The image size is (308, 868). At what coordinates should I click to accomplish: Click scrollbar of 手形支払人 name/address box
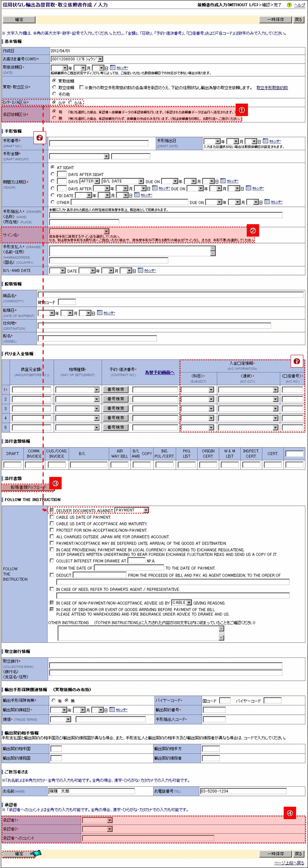tap(213, 251)
